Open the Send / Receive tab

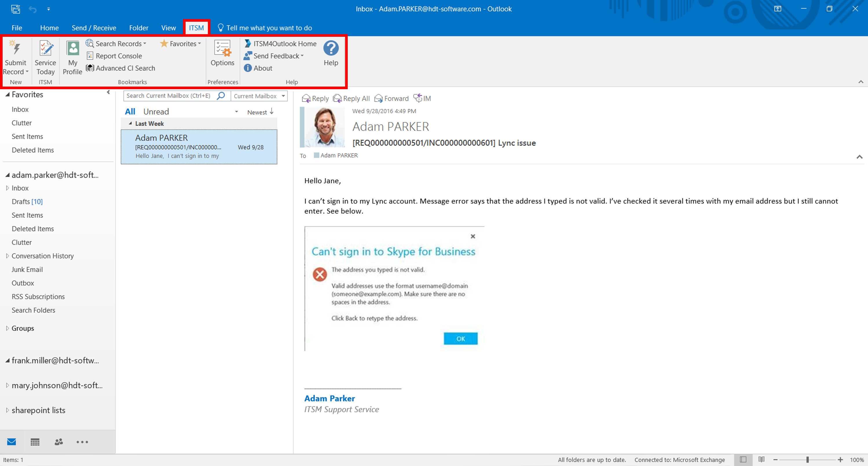tap(94, 28)
